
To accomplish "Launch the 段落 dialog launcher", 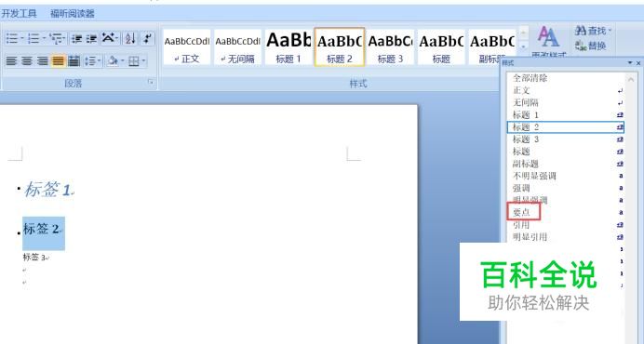I will (151, 83).
